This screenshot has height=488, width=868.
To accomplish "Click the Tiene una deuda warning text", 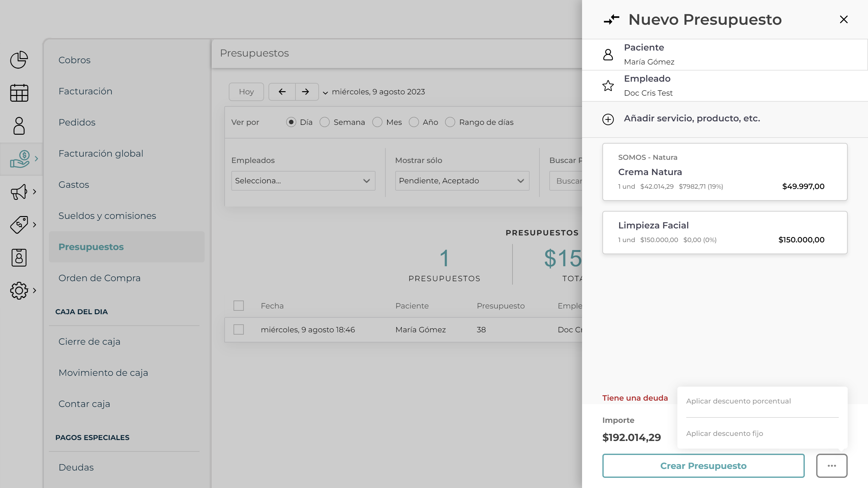I will [x=635, y=398].
